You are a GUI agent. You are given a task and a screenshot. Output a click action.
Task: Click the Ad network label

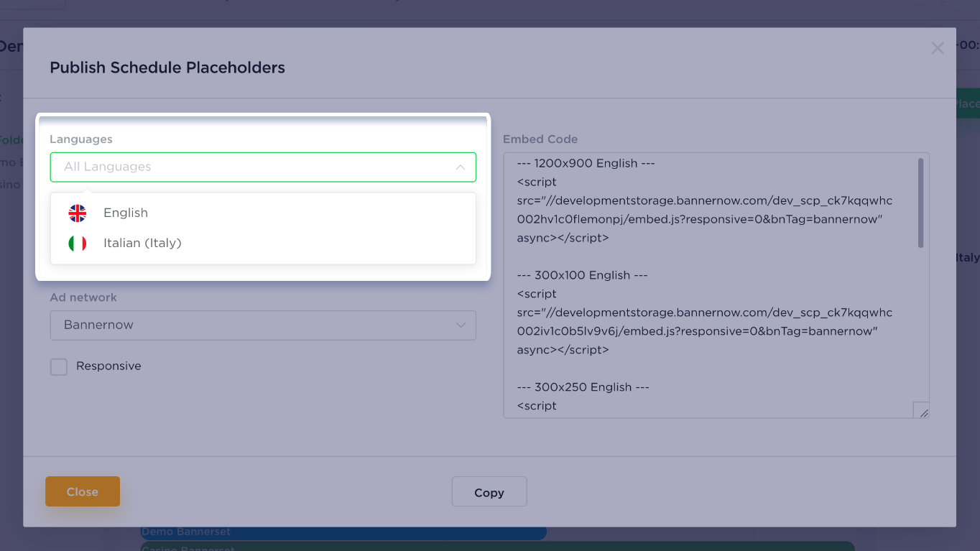[83, 297]
